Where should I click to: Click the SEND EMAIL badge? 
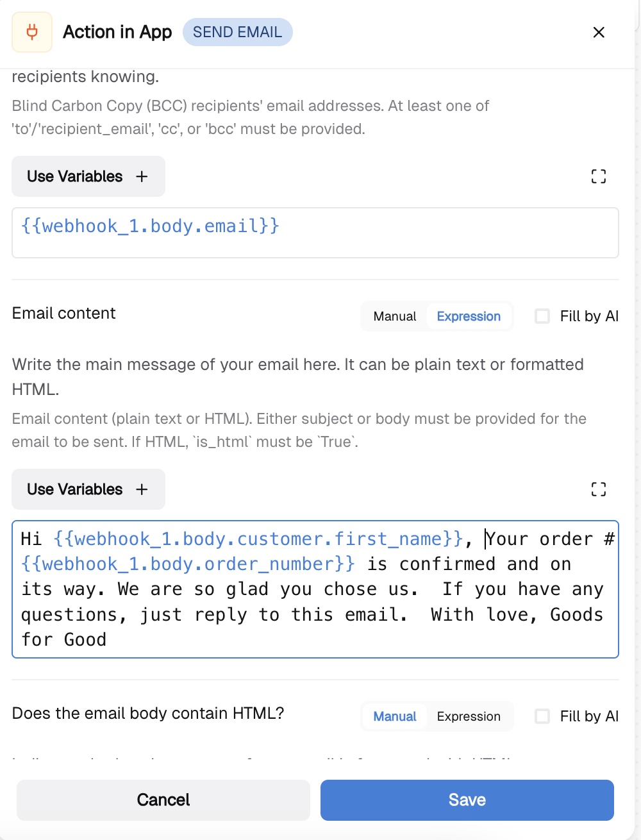pos(237,32)
